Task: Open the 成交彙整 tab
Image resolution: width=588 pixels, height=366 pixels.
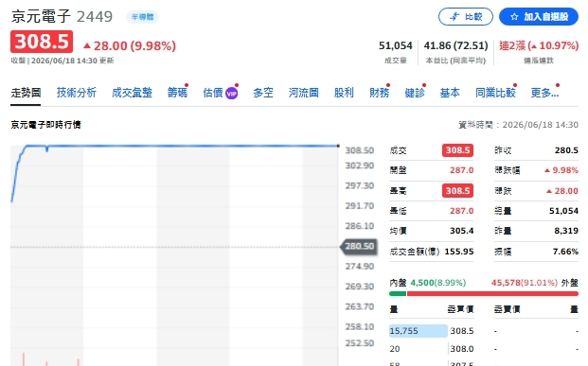Action: (132, 93)
